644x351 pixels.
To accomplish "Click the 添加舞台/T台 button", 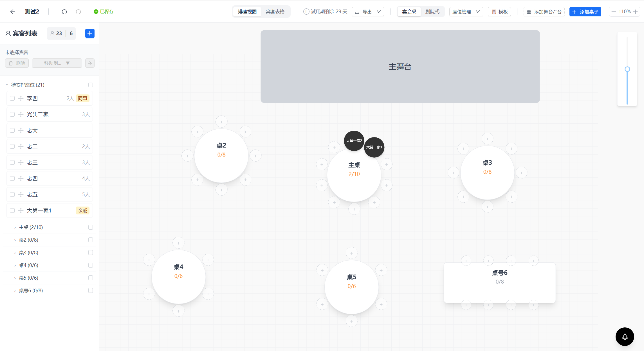I will [544, 12].
